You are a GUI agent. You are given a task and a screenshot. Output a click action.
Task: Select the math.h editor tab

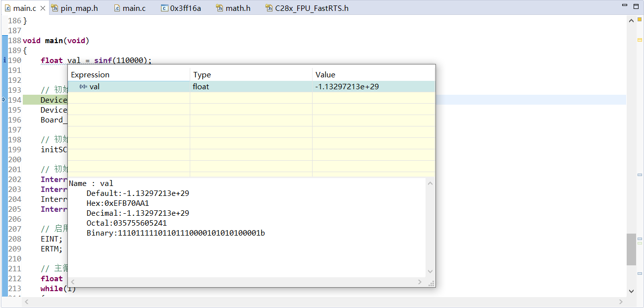(x=237, y=8)
